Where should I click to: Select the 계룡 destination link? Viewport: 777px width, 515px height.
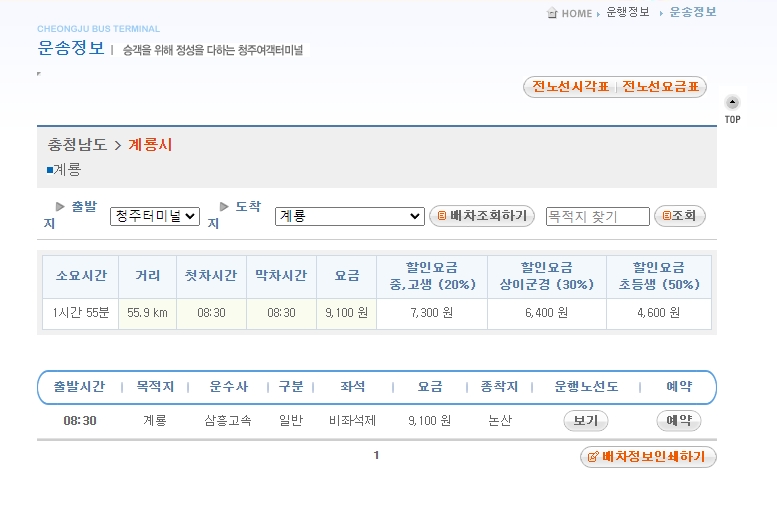tap(67, 170)
